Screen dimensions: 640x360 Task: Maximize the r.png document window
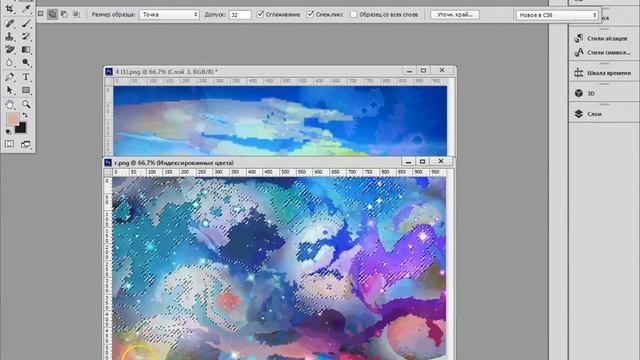click(x=422, y=162)
